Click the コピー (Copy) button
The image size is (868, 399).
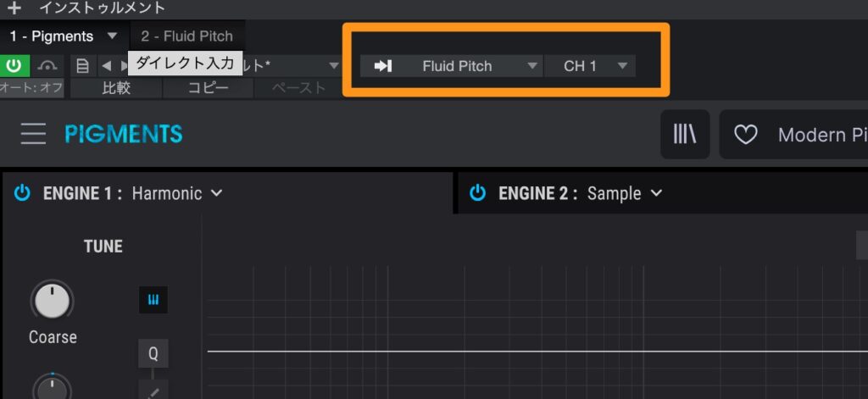point(209,87)
